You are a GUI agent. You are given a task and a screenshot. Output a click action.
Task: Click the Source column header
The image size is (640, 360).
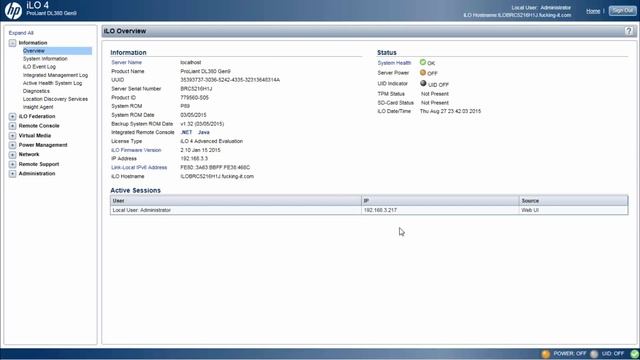tap(574, 201)
